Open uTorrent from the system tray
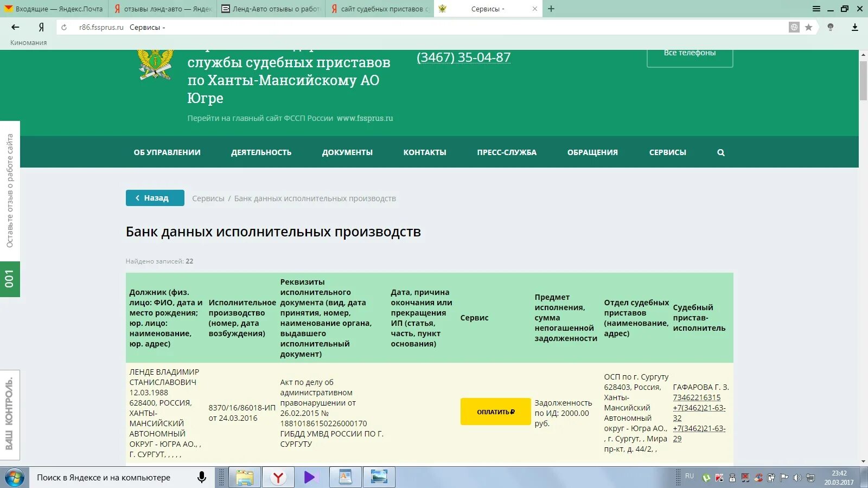Screen dimensions: 868x488 [706, 478]
